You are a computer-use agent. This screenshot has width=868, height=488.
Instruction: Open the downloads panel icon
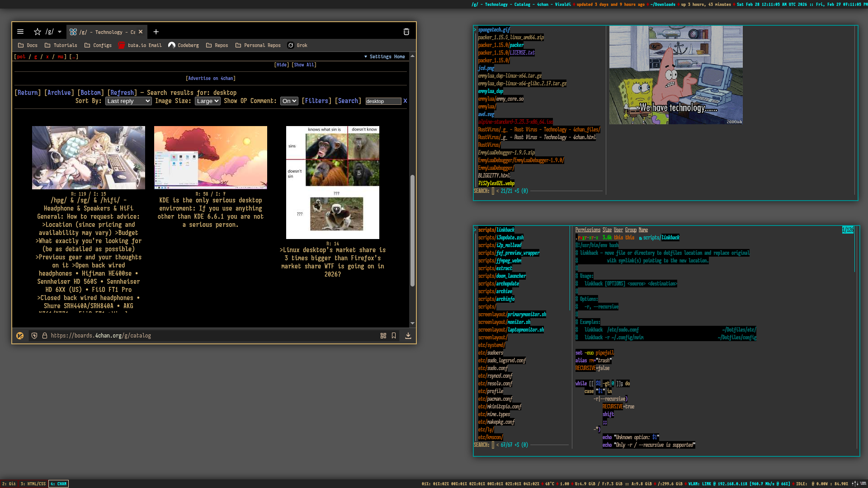point(408,336)
